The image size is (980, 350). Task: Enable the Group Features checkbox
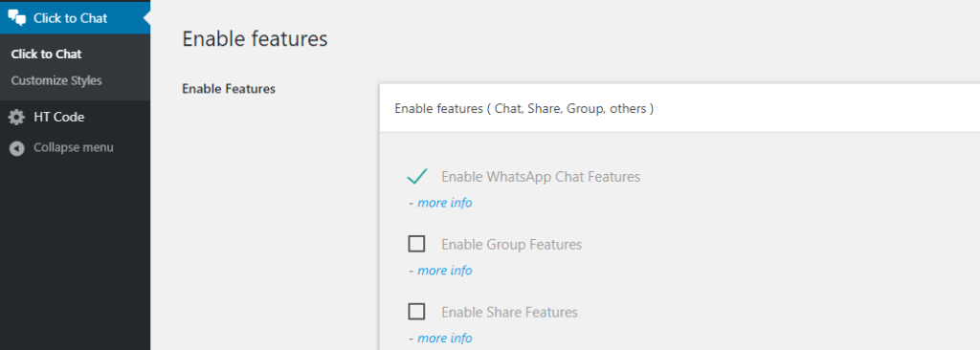[416, 244]
